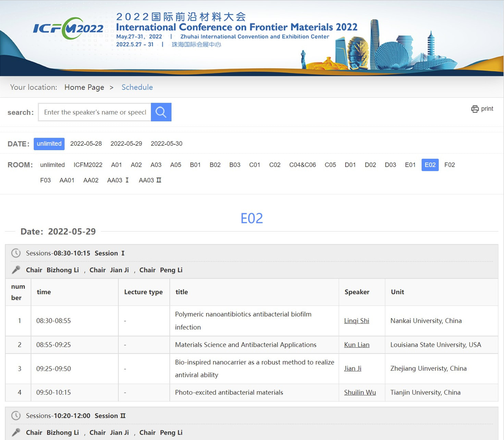Click the magnifier search button
Image resolution: width=504 pixels, height=440 pixels.
click(161, 112)
